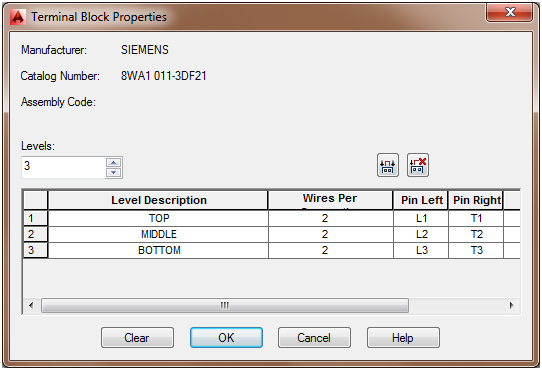Click the scrollbar right arrow
The height and width of the screenshot is (370, 542).
click(512, 305)
